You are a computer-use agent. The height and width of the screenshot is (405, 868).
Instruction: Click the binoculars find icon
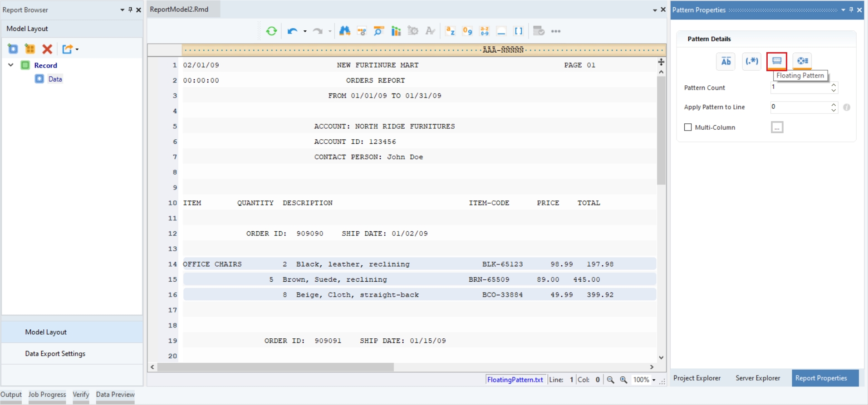[345, 31]
